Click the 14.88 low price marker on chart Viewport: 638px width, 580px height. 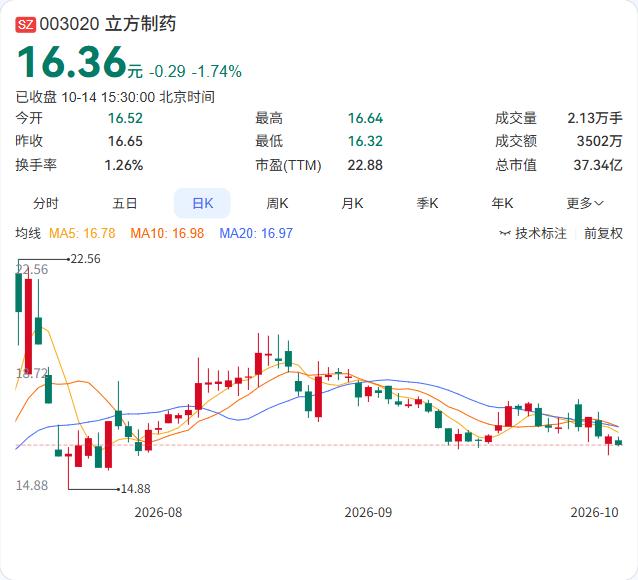point(135,488)
